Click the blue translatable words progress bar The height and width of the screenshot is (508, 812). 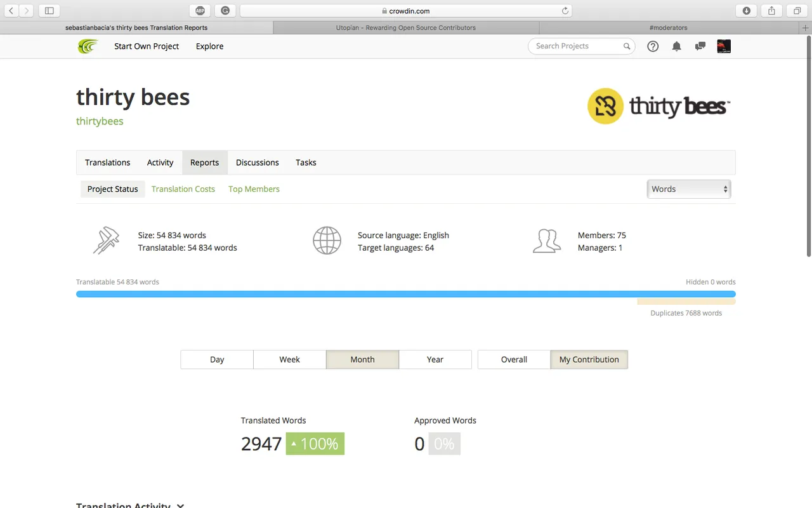pos(406,294)
